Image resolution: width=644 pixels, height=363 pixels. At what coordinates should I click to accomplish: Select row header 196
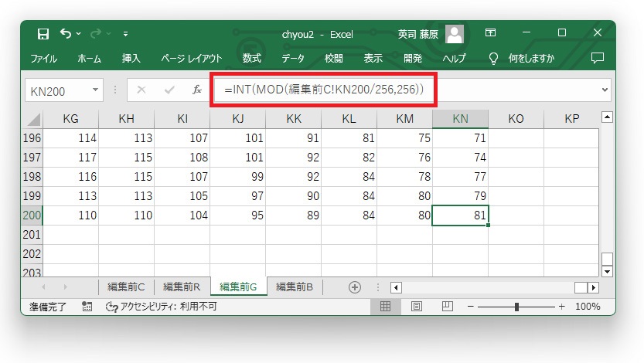pos(32,137)
